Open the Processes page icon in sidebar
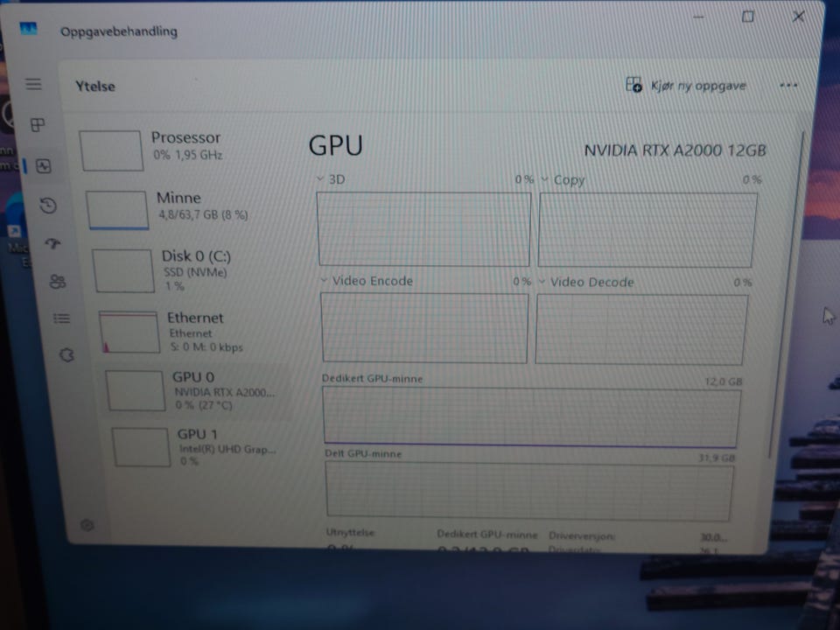The width and height of the screenshot is (840, 630). 38,125
